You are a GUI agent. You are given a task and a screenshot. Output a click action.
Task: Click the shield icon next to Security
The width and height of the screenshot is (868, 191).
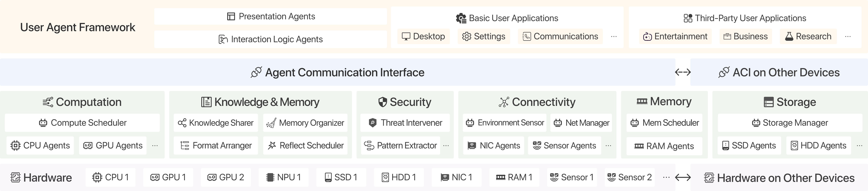[x=382, y=102]
